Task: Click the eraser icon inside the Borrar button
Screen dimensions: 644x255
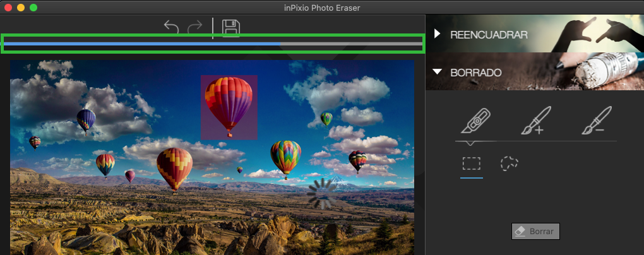Action: pyautogui.click(x=520, y=231)
